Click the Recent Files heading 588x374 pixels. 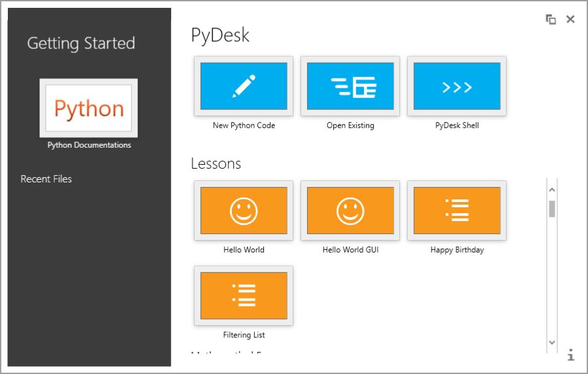click(46, 179)
